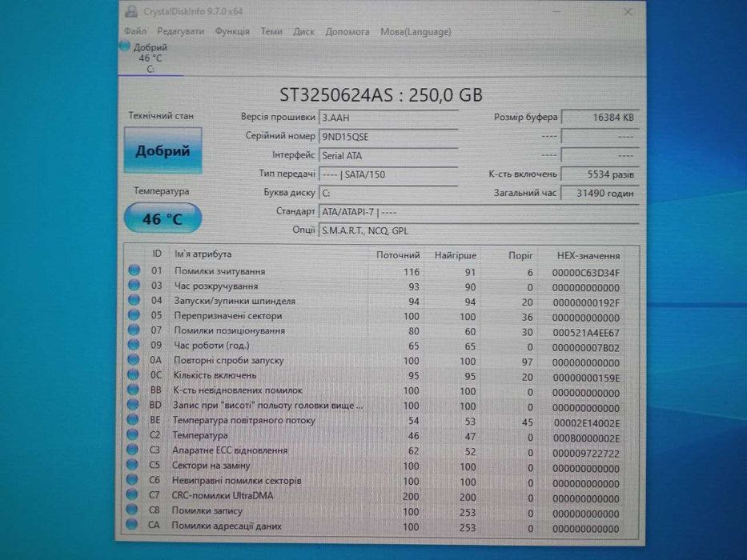Click status dot for 07 Помилки позиціонування
Viewport: 747px width, 560px height.
pyautogui.click(x=134, y=330)
